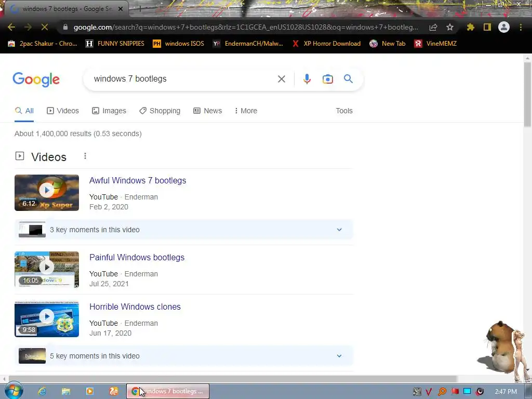
Task: Bookmark this page with the star
Action: click(450, 27)
